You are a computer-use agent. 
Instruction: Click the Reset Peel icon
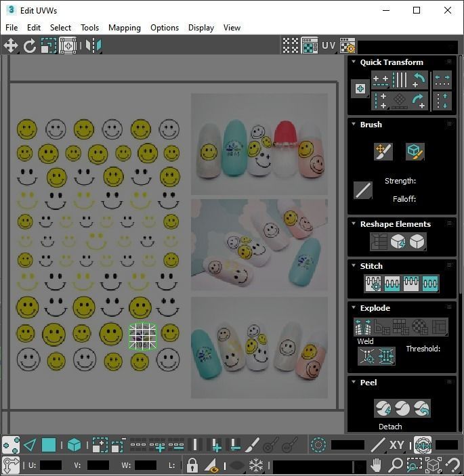click(421, 408)
